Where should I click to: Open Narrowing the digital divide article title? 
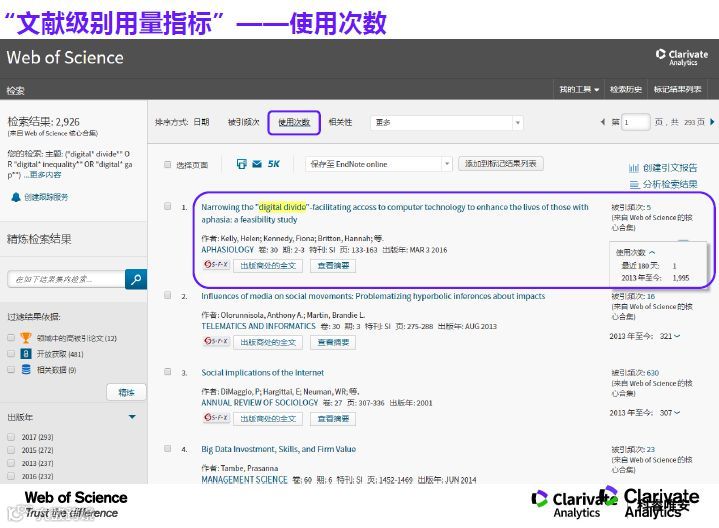(394, 213)
